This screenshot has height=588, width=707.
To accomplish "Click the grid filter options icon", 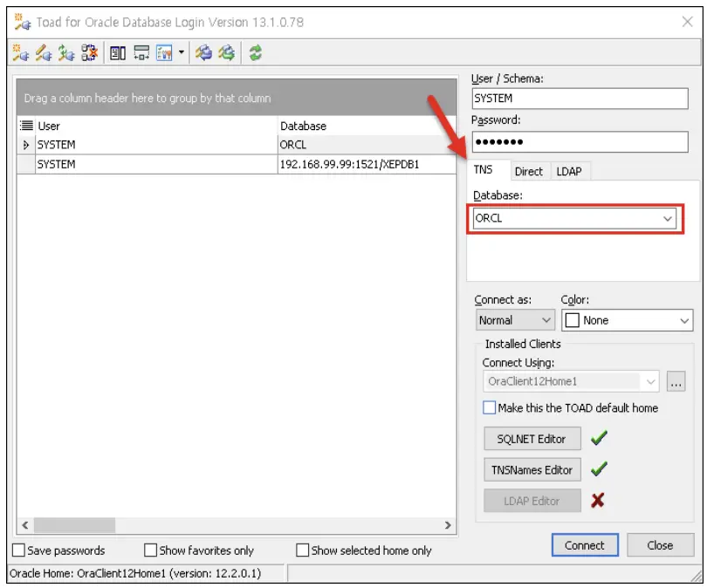I will click(164, 53).
